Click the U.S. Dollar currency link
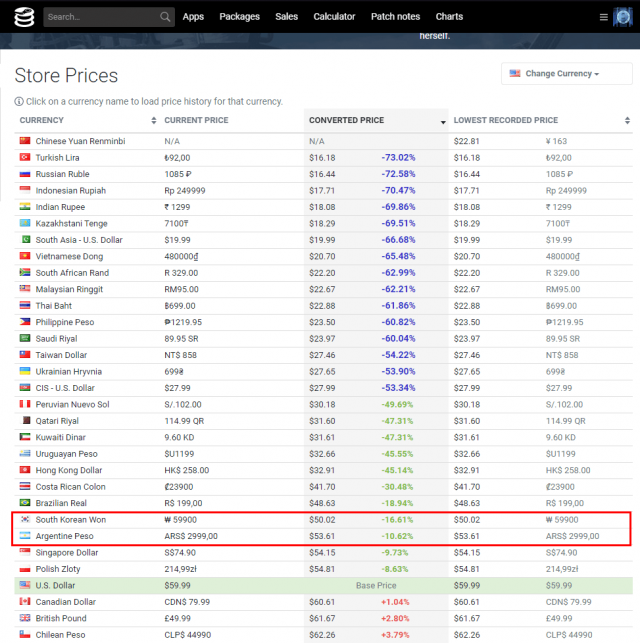 55,586
